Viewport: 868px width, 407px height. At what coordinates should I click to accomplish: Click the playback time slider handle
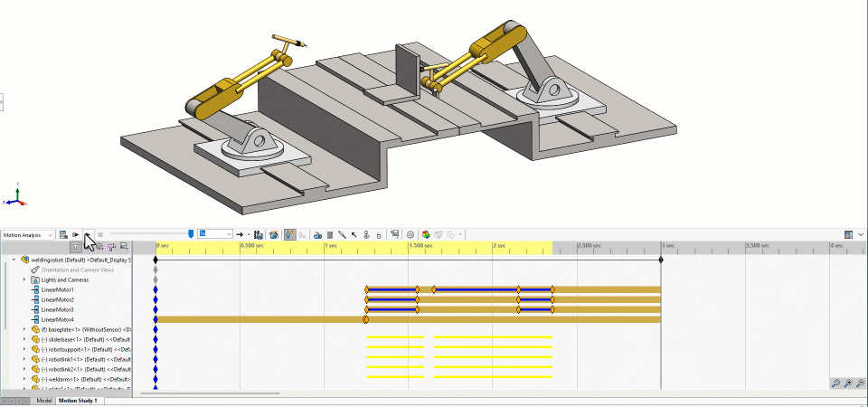[x=190, y=234]
